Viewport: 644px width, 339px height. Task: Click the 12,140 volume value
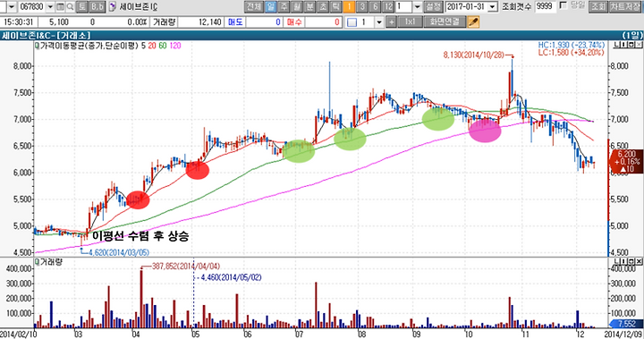(210, 21)
